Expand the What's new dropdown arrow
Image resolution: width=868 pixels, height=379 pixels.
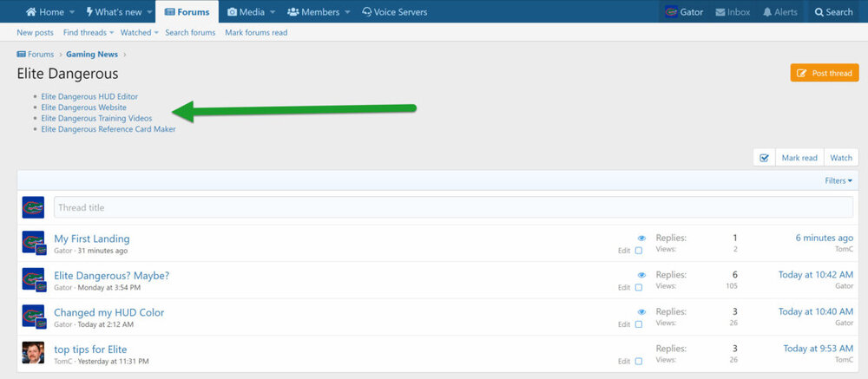[x=148, y=12]
